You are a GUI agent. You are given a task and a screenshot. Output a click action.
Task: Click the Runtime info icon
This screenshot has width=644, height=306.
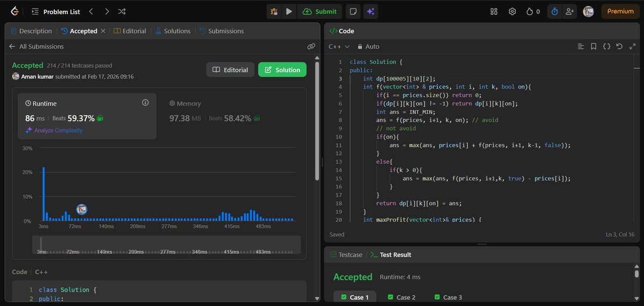145,103
